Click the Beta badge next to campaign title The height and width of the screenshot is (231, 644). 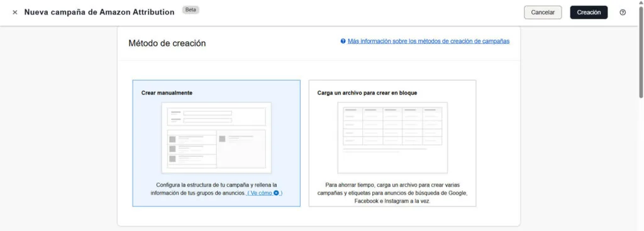point(191,10)
